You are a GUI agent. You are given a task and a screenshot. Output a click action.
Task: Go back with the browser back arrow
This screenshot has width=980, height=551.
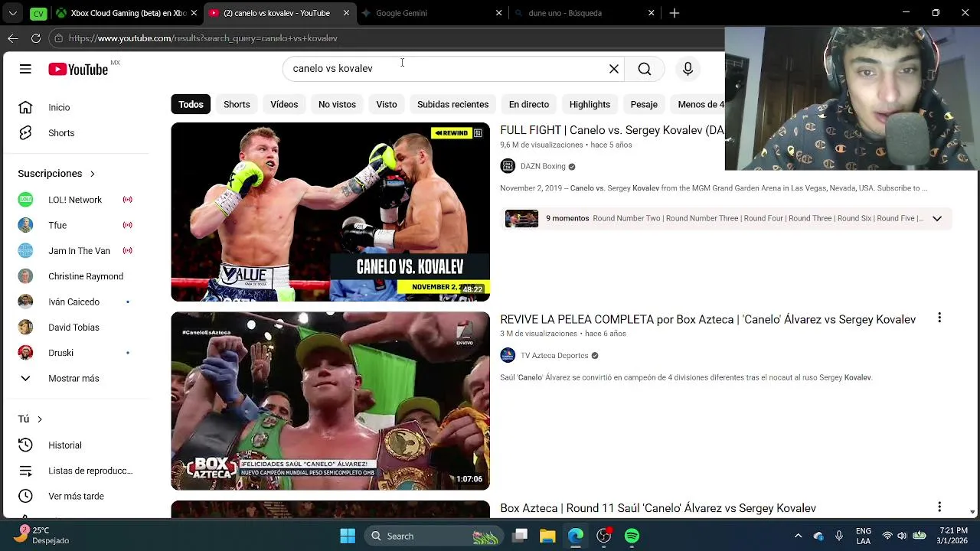tap(13, 38)
